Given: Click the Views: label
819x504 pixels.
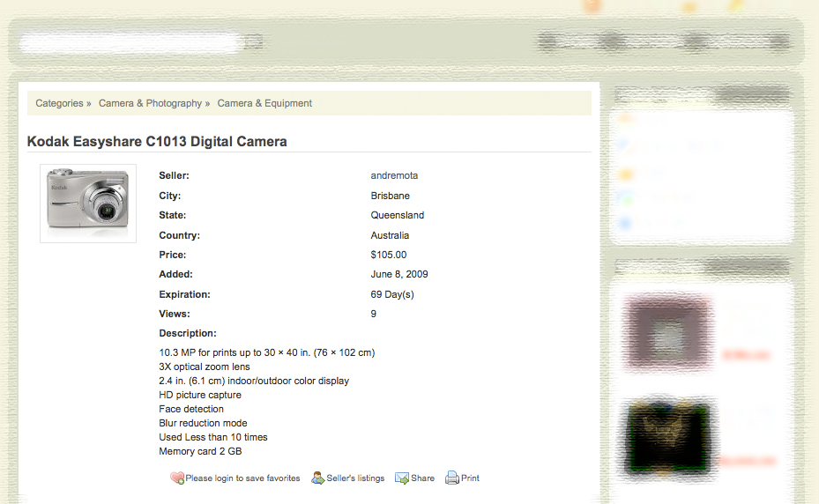Looking at the screenshot, I should (x=175, y=314).
